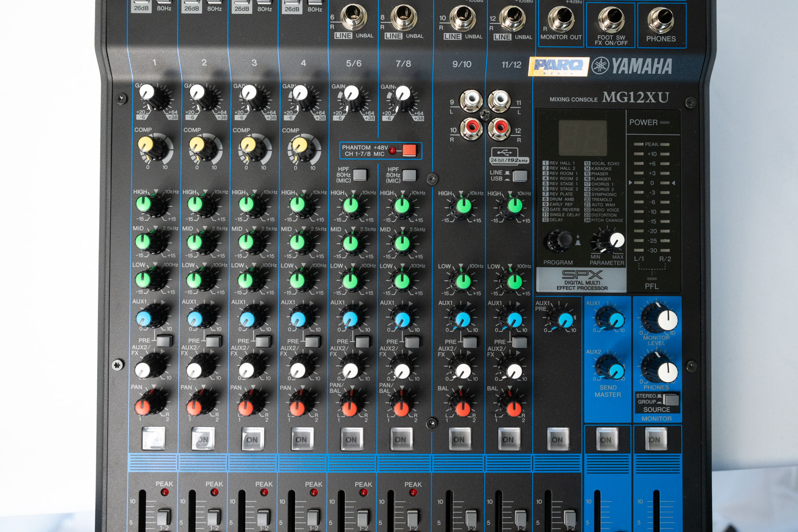Turn on channel 2 with its ON button
This screenshot has height=532, width=798.
point(203,439)
